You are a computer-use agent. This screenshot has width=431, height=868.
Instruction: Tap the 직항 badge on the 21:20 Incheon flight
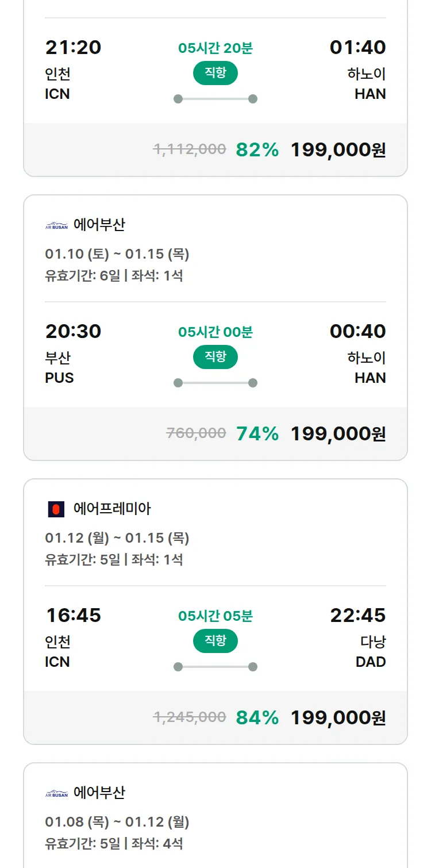[215, 73]
